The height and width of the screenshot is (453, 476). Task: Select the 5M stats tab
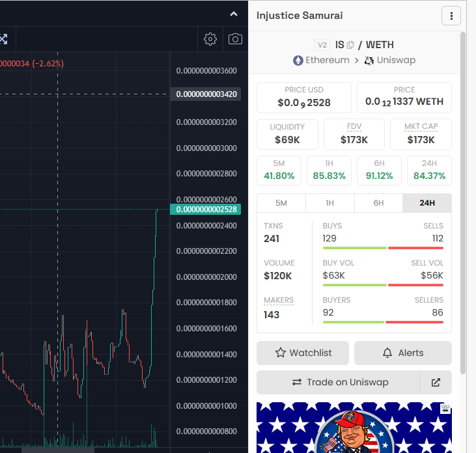point(281,203)
